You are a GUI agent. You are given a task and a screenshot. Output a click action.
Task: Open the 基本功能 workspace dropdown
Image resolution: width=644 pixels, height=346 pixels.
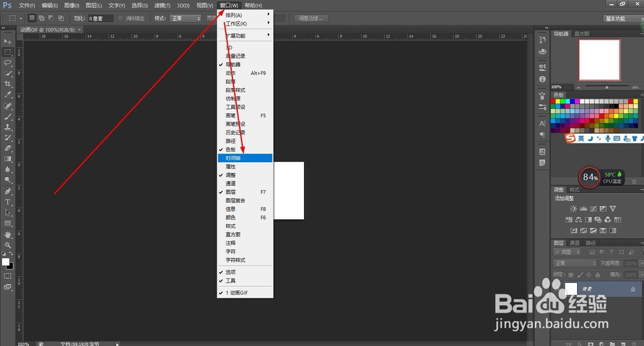point(622,19)
